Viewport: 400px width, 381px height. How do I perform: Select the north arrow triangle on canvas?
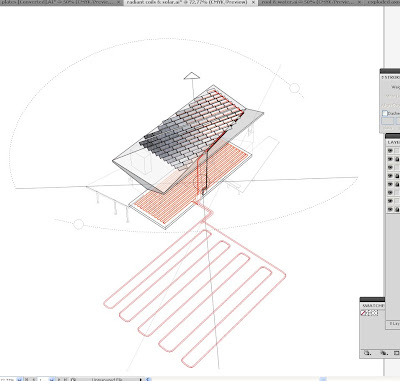point(192,76)
